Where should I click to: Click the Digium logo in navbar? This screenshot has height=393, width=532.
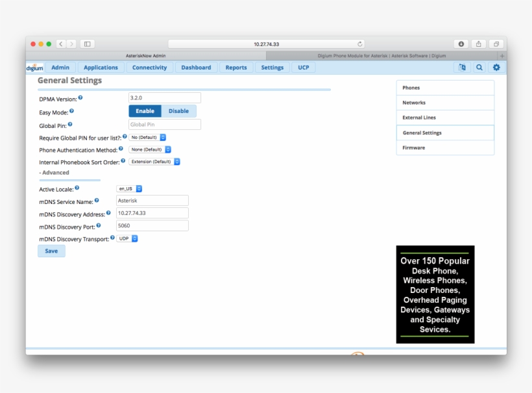coord(34,67)
